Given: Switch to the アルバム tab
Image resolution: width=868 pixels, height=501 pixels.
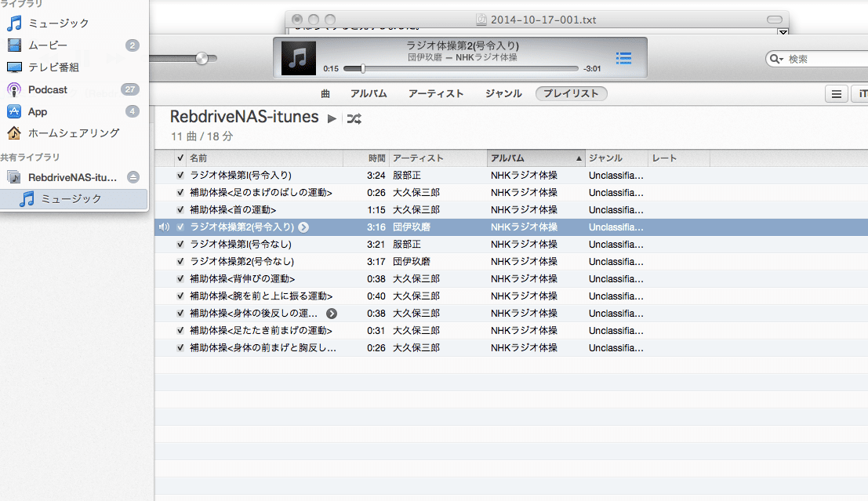Looking at the screenshot, I should tap(368, 93).
